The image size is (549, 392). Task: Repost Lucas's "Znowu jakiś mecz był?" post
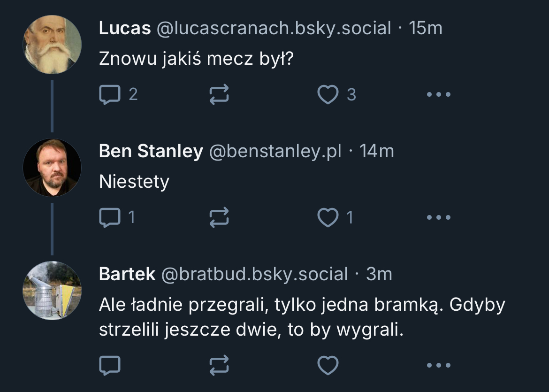219,94
